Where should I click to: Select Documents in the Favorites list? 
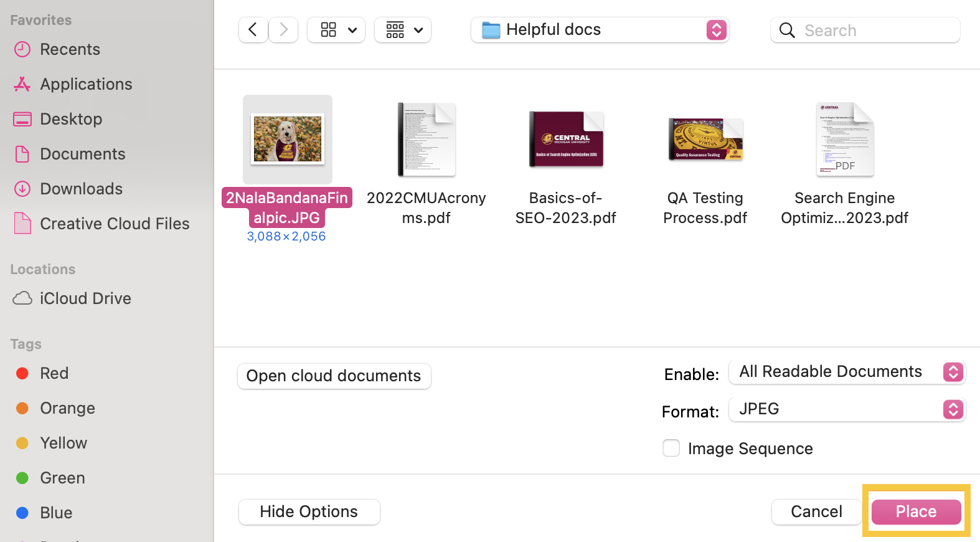82,154
